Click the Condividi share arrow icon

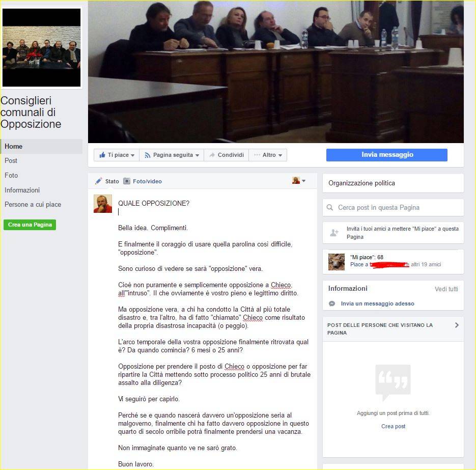point(212,155)
